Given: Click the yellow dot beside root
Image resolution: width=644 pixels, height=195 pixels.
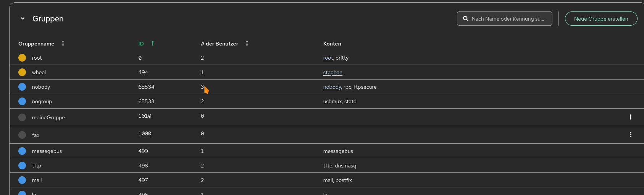Looking at the screenshot, I should click(22, 58).
